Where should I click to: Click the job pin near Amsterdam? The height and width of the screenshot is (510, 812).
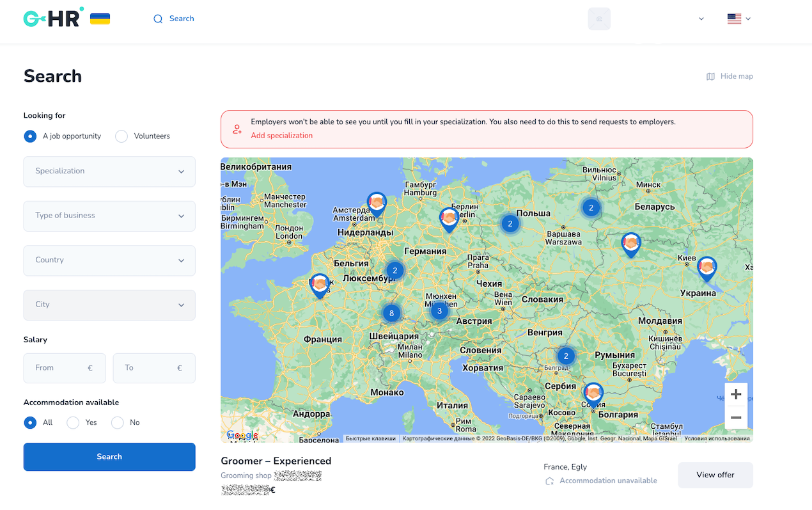pos(377,204)
